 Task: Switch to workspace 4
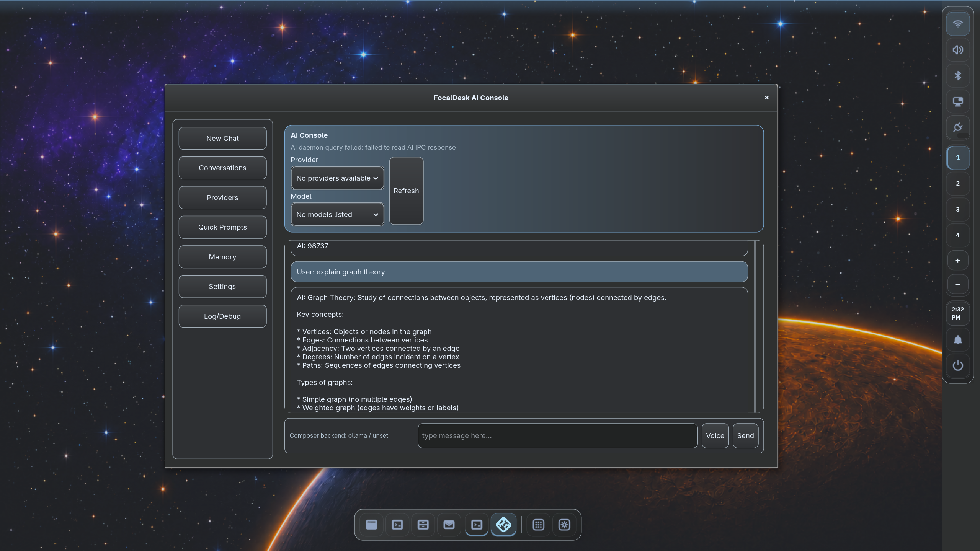coord(958,235)
